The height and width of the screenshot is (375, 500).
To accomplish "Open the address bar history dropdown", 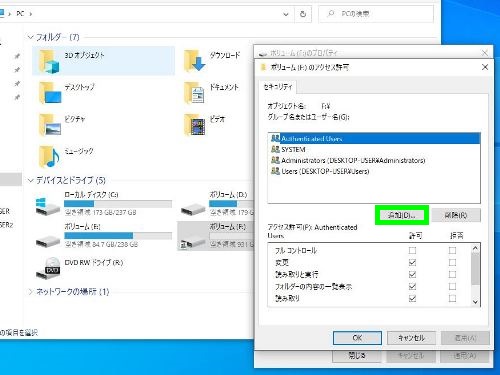I will click(x=286, y=14).
